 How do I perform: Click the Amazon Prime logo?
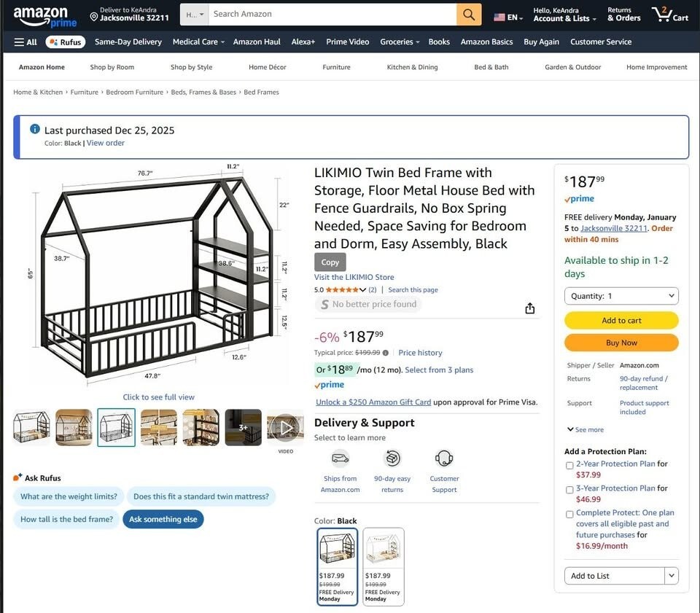pyautogui.click(x=41, y=16)
